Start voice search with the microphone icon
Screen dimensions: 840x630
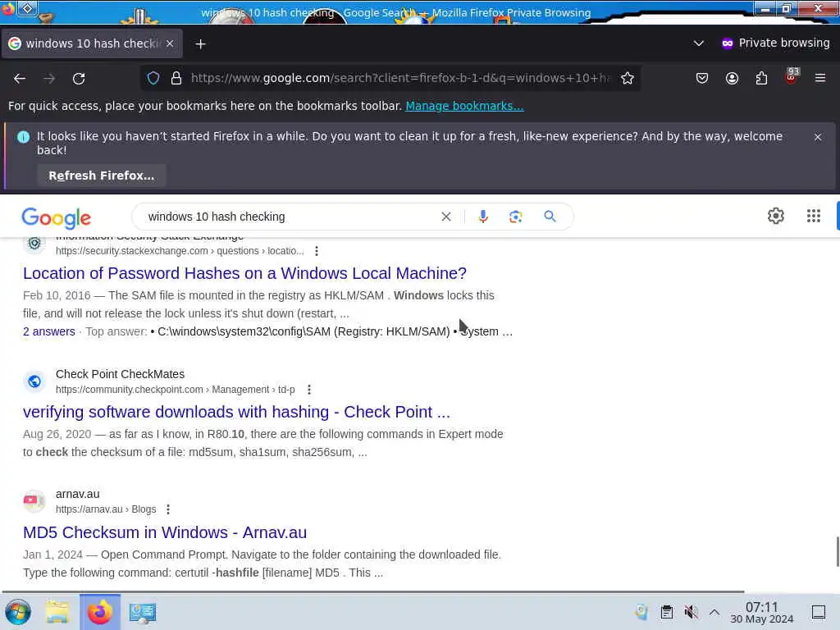483,217
